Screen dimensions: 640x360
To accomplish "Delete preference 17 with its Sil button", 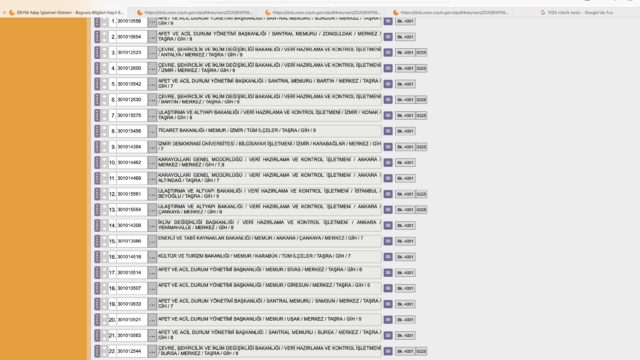I will point(388,272).
